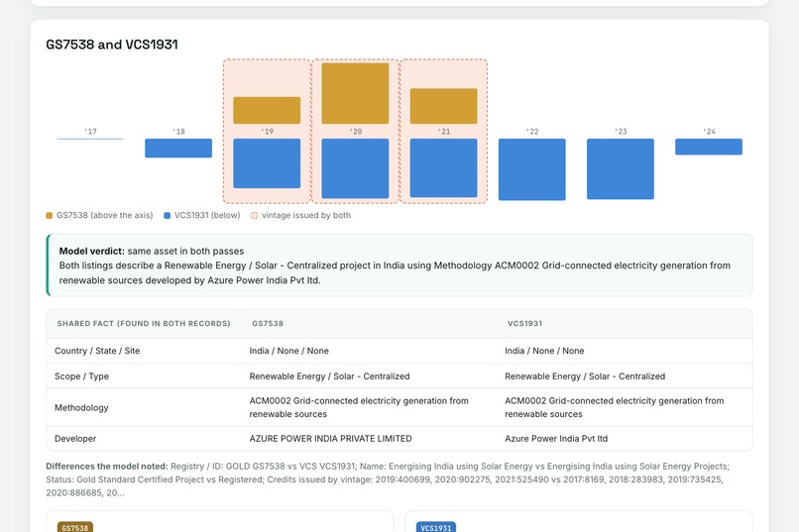Viewport: 799px width, 532px height.
Task: Click the 'Country / State / Site' row label
Action: pos(97,351)
